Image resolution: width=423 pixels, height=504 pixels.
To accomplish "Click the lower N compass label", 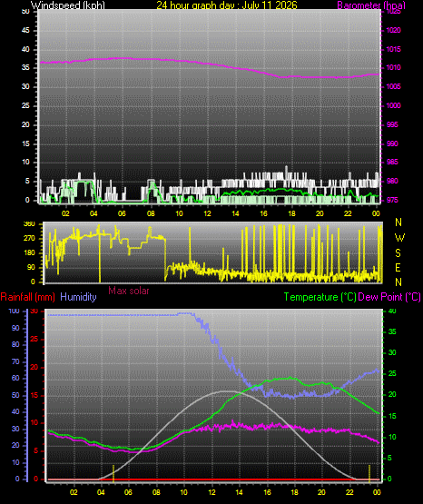I will pyautogui.click(x=398, y=282).
